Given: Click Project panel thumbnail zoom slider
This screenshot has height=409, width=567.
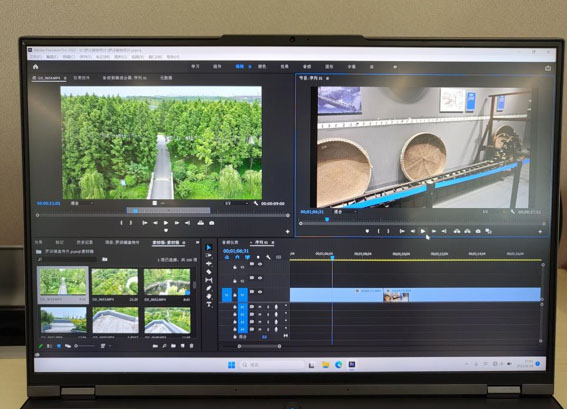Looking at the screenshot, I should pyautogui.click(x=85, y=346).
